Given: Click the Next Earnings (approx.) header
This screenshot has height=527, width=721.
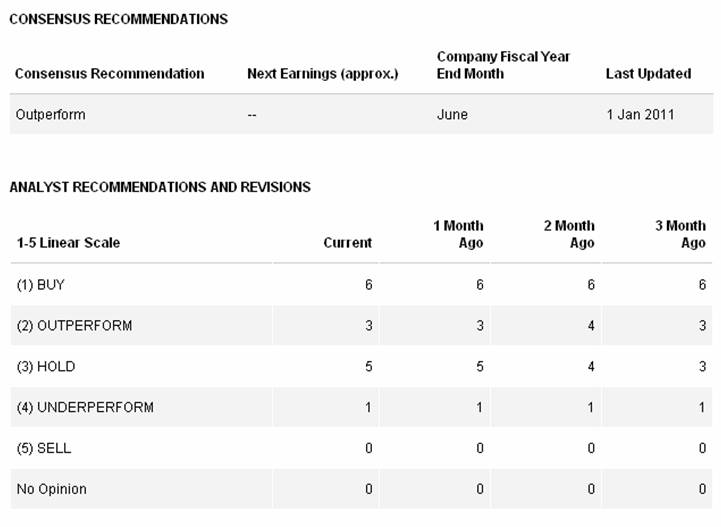Looking at the screenshot, I should coord(323,74).
